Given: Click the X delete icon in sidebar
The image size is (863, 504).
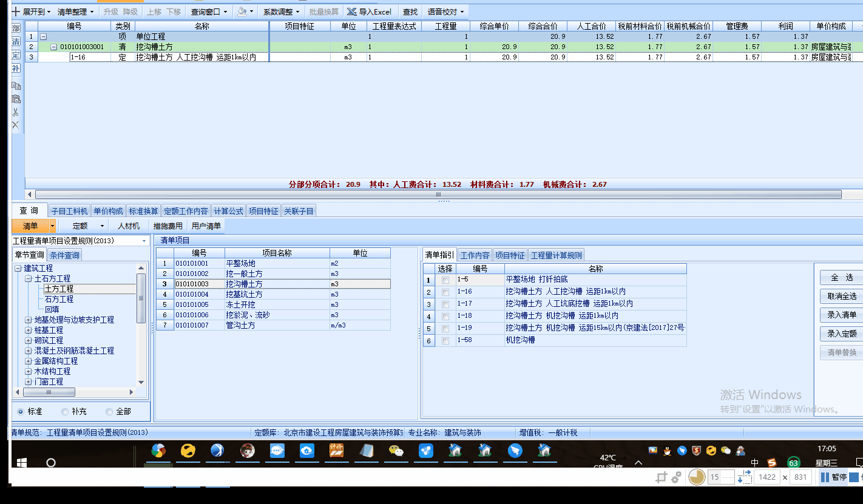Looking at the screenshot, I should coord(16,125).
